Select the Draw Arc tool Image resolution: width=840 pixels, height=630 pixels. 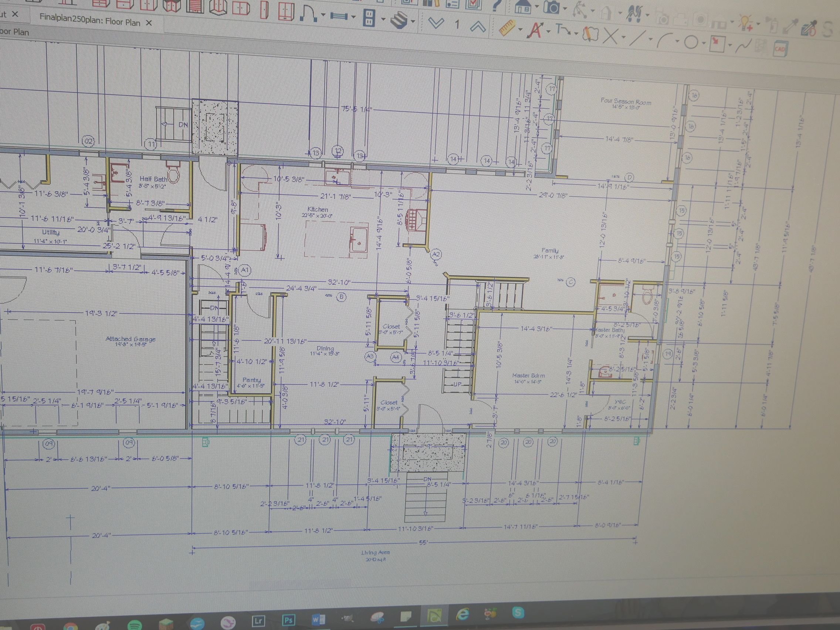point(665,40)
